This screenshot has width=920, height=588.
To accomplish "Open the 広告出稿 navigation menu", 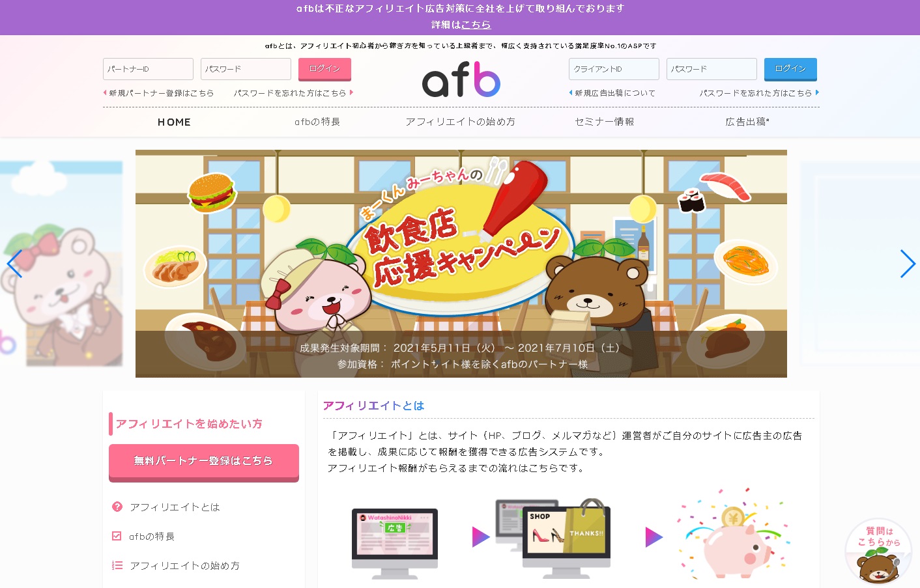I will [747, 122].
